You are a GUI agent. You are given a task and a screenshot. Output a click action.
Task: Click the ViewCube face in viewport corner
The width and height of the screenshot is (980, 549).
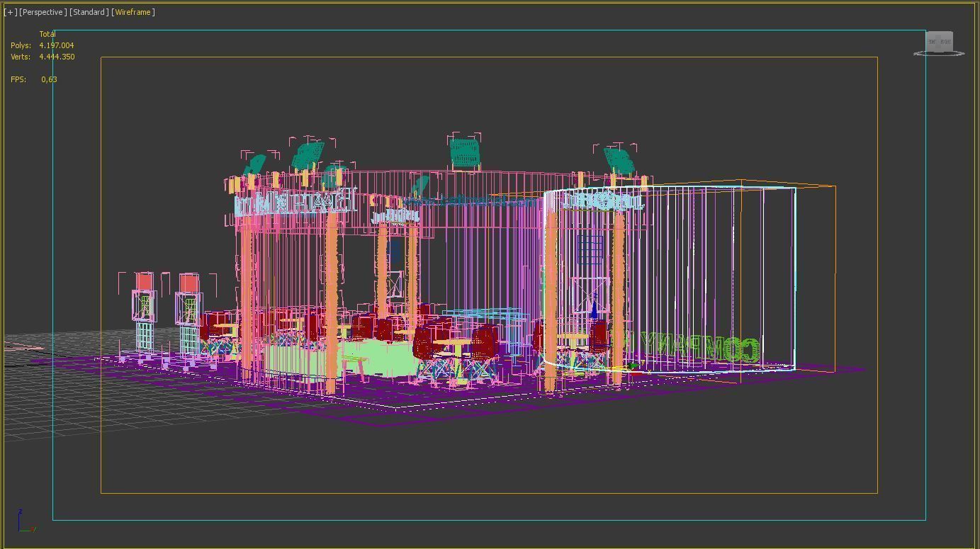click(939, 41)
